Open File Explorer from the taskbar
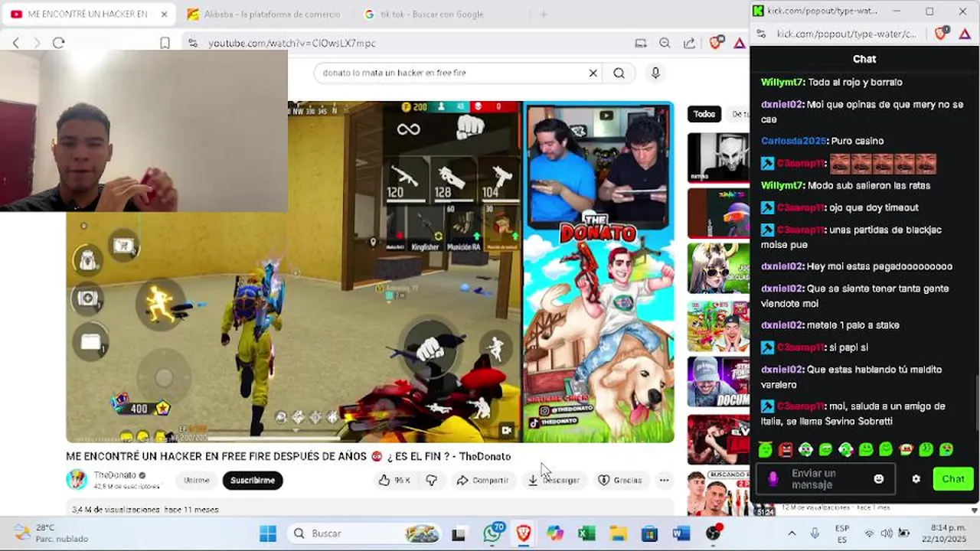This screenshot has height=551, width=980. [x=619, y=533]
